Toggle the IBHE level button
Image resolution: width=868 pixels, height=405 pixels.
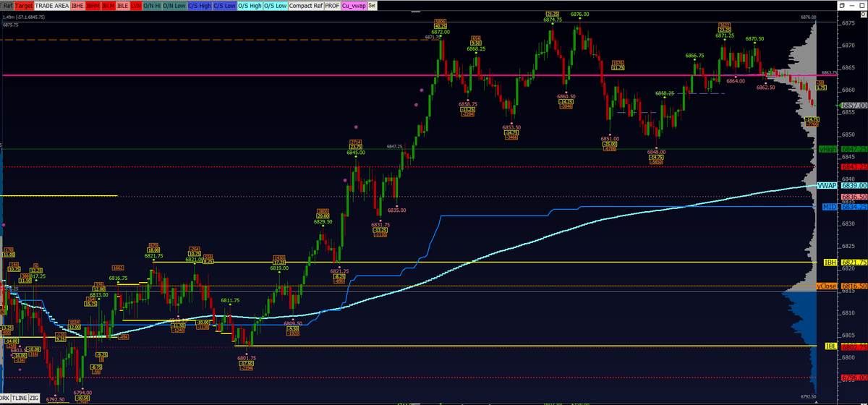coord(77,5)
